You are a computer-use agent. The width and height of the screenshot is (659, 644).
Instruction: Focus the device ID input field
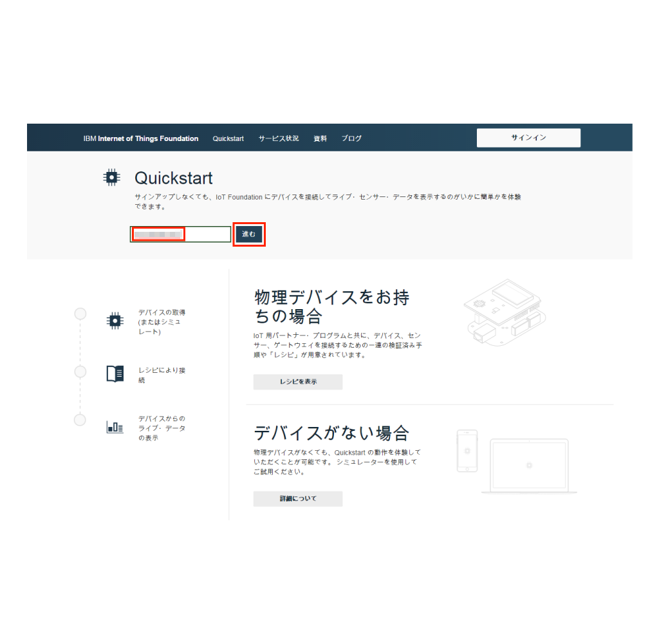click(x=180, y=234)
